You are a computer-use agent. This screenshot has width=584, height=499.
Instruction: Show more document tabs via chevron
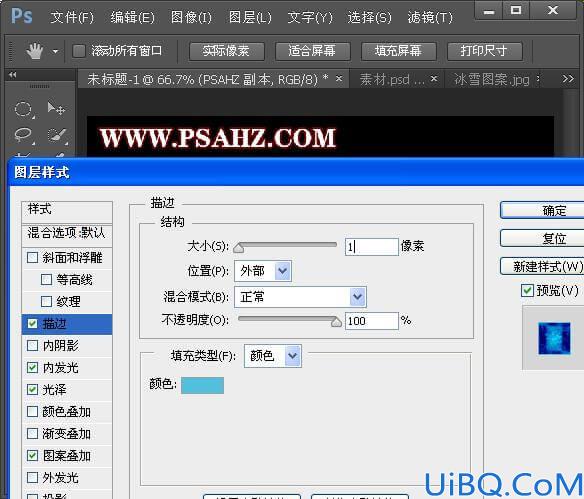[568, 79]
